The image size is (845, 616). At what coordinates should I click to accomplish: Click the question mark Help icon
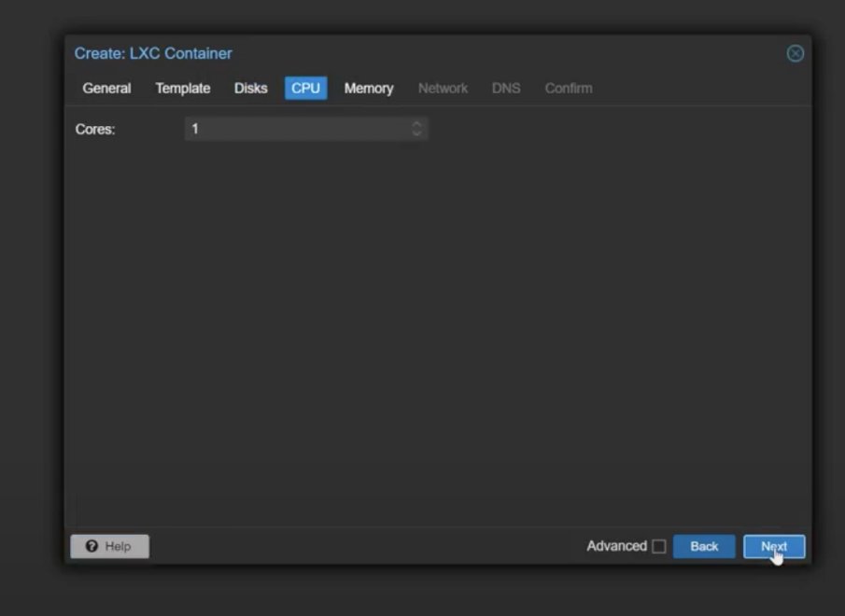(92, 546)
